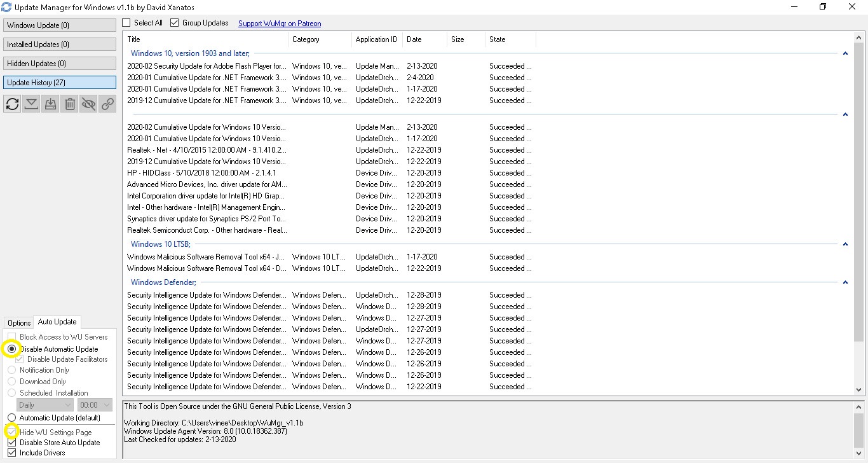Click the Last Checked for updates line

click(180, 439)
